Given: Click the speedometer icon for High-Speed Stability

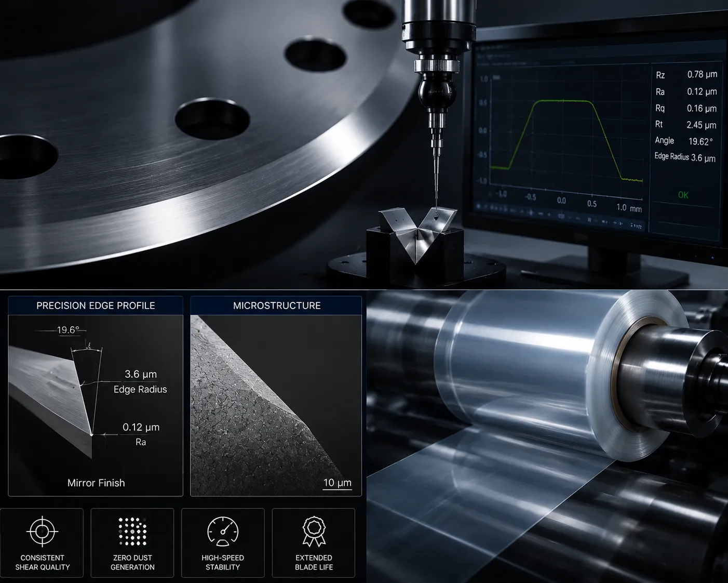Looking at the screenshot, I should 223,532.
